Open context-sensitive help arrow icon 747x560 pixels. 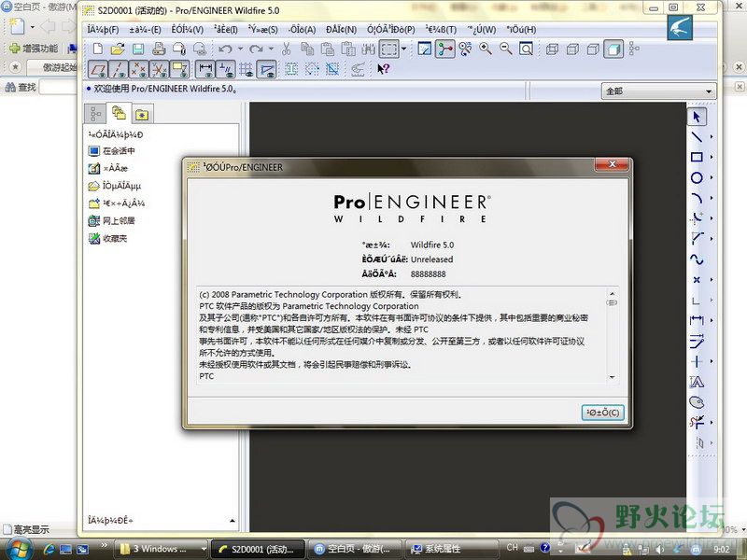click(384, 69)
